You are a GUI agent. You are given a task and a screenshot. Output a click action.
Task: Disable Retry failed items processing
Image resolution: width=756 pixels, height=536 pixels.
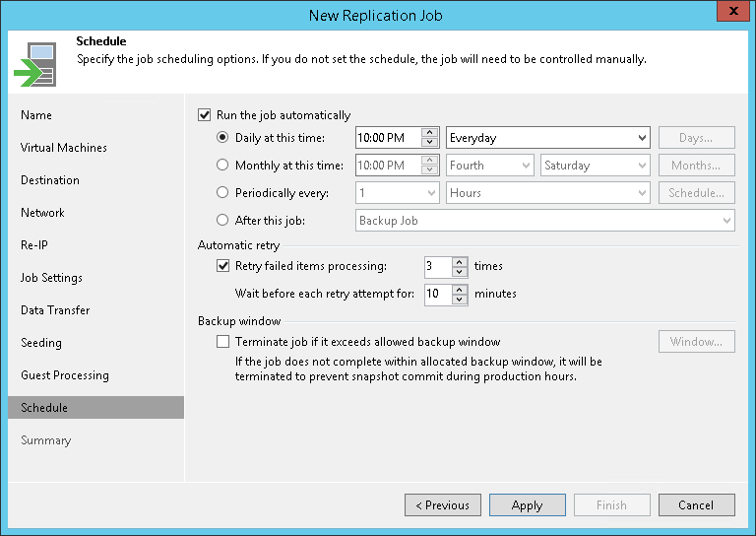(x=222, y=266)
